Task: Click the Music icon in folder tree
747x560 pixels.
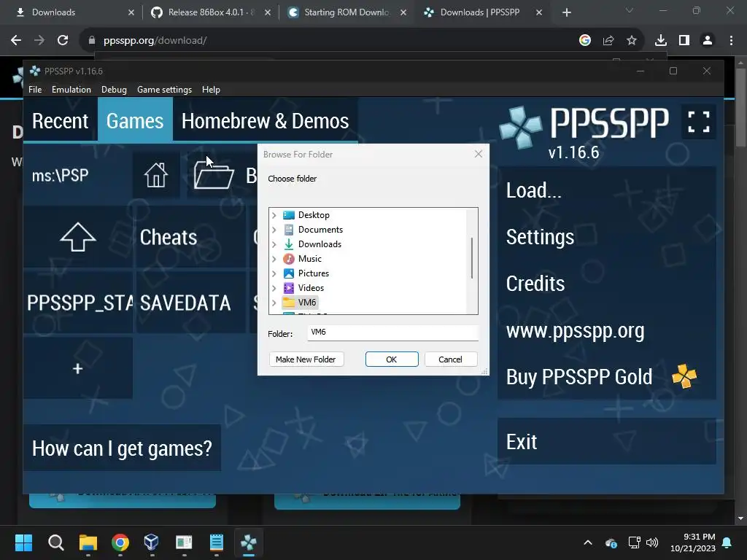Action: (x=289, y=259)
